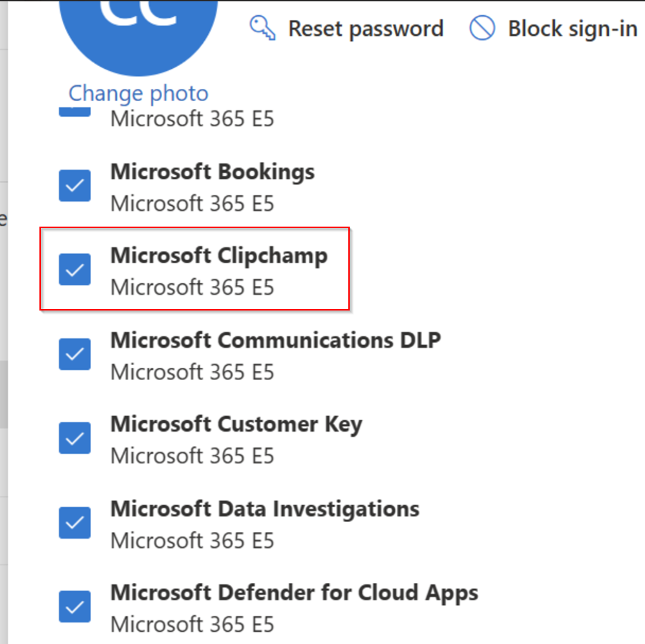Click Reset password
The width and height of the screenshot is (645, 644).
click(x=365, y=28)
